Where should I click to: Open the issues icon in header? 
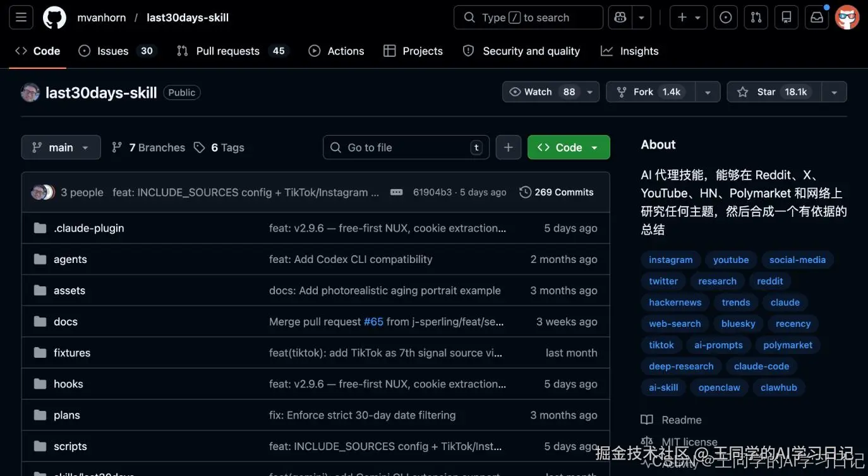[726, 18]
